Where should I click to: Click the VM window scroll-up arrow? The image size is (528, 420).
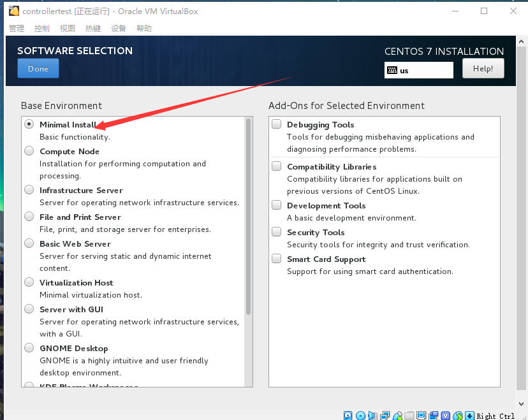pyautogui.click(x=521, y=41)
